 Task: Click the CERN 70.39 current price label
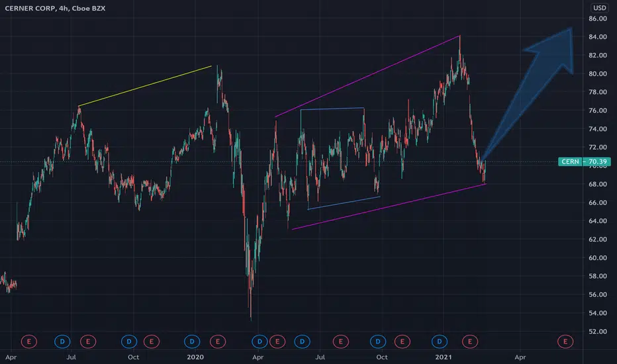(x=585, y=161)
